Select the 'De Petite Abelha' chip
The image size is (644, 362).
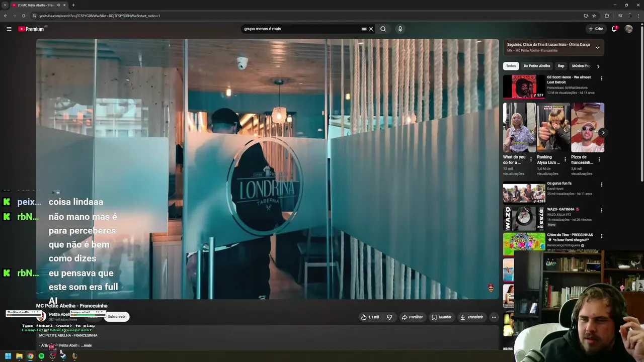coord(536,66)
